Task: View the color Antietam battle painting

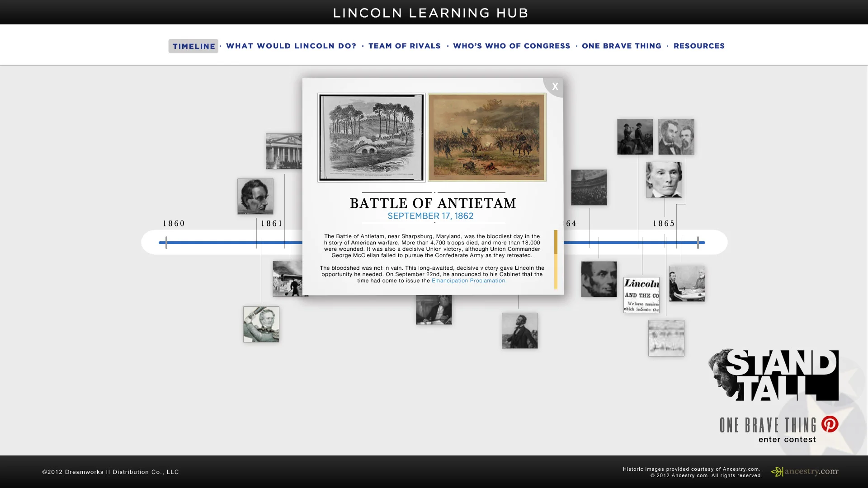Action: (487, 136)
